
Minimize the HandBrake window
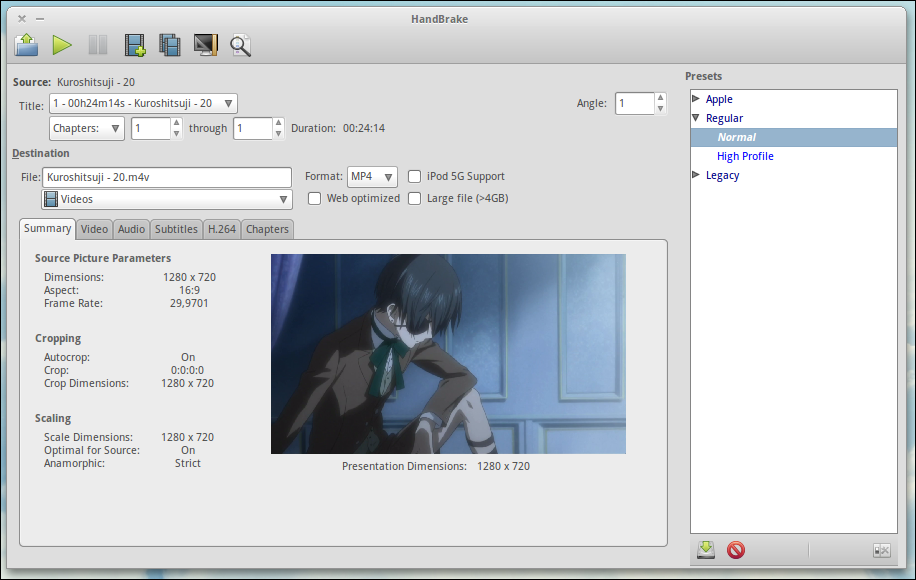point(40,19)
